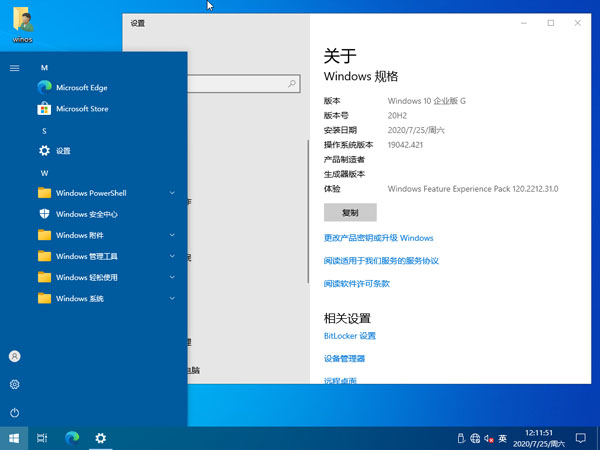
Task: Click the 相关设置 heading
Action: click(347, 318)
